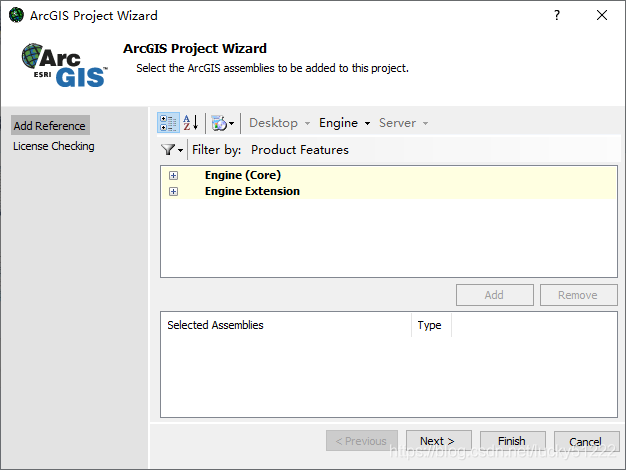This screenshot has width=626, height=470.
Task: Open the globe product selector dropdown
Action: pyautogui.click(x=223, y=123)
